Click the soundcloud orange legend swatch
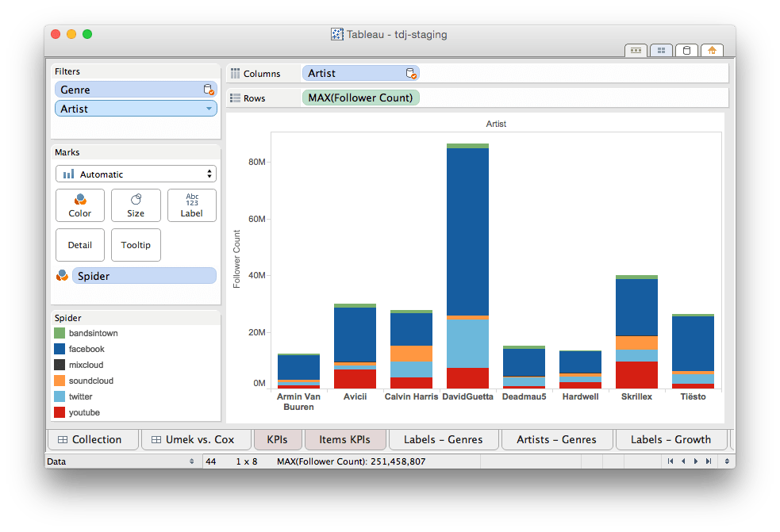780x532 pixels. pos(60,381)
